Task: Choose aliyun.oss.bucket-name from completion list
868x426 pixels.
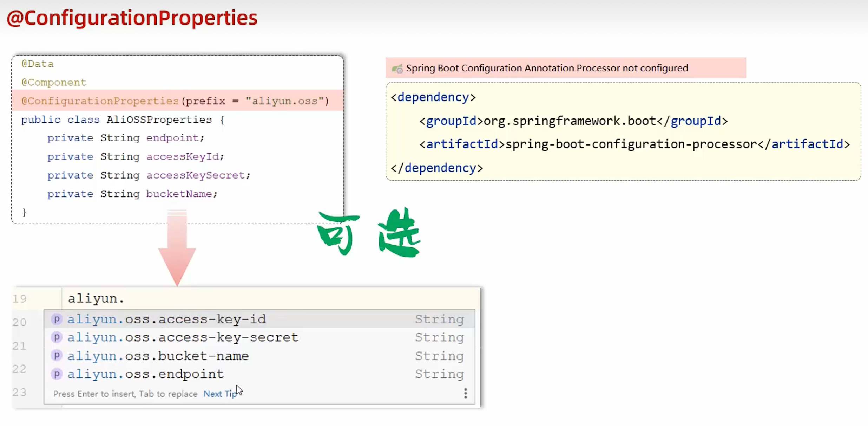Action: click(x=158, y=356)
